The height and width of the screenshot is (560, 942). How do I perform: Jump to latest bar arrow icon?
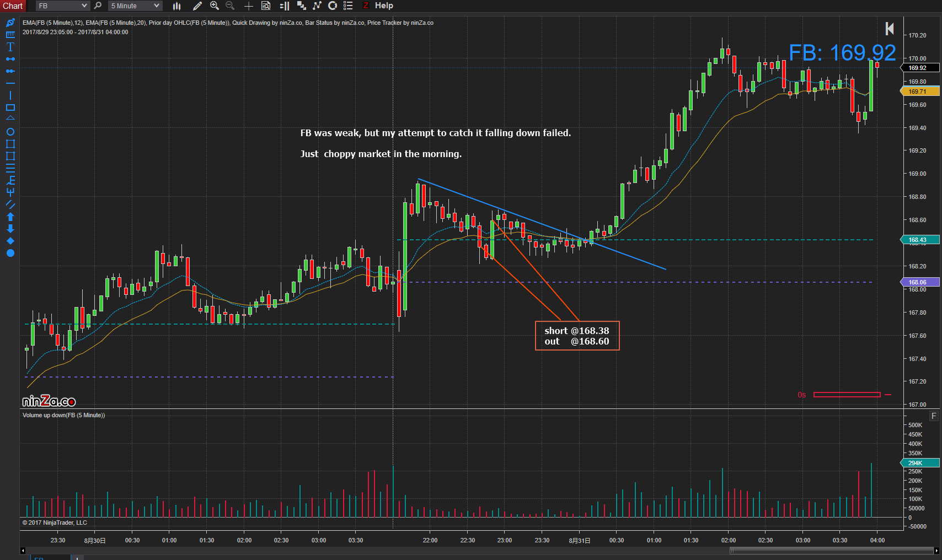[x=890, y=28]
